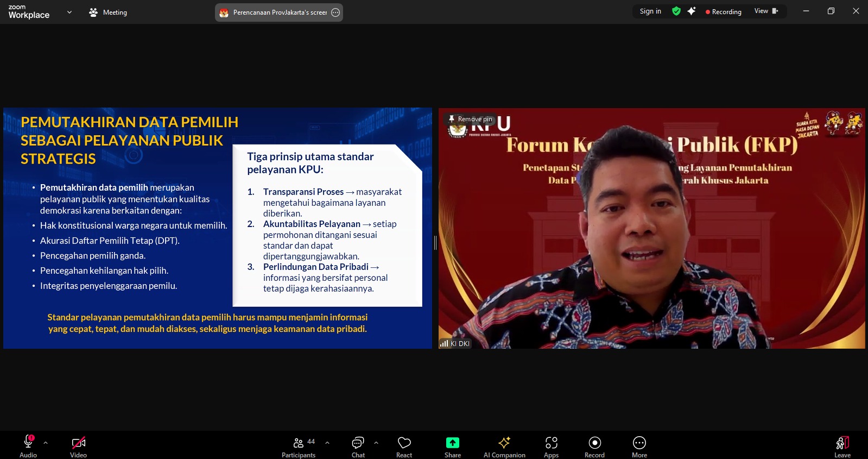The image size is (868, 459).
Task: Open the Meeting tab in the title bar
Action: (x=108, y=12)
